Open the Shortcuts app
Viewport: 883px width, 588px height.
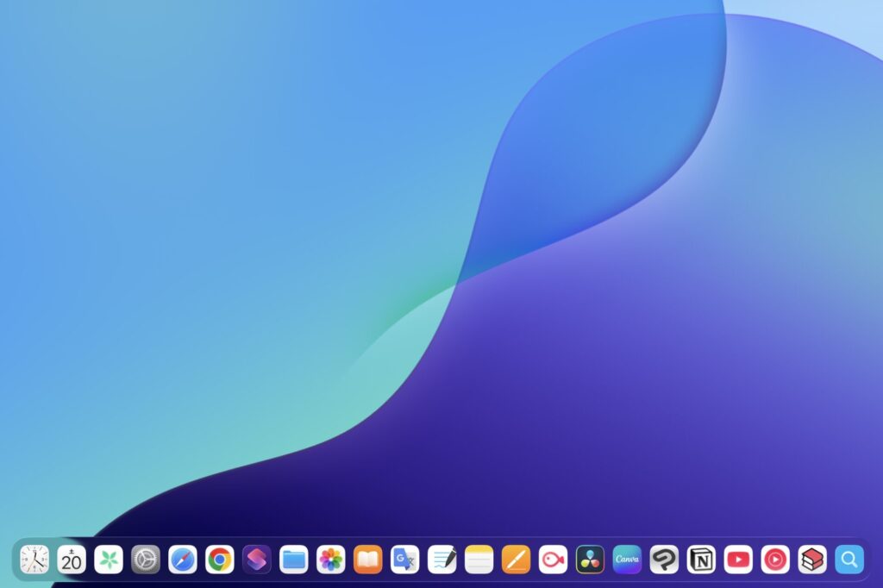tap(257, 560)
